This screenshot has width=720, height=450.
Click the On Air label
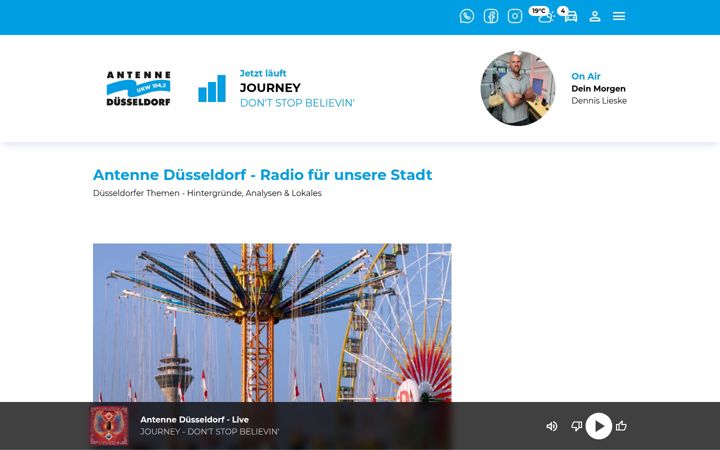[585, 76]
